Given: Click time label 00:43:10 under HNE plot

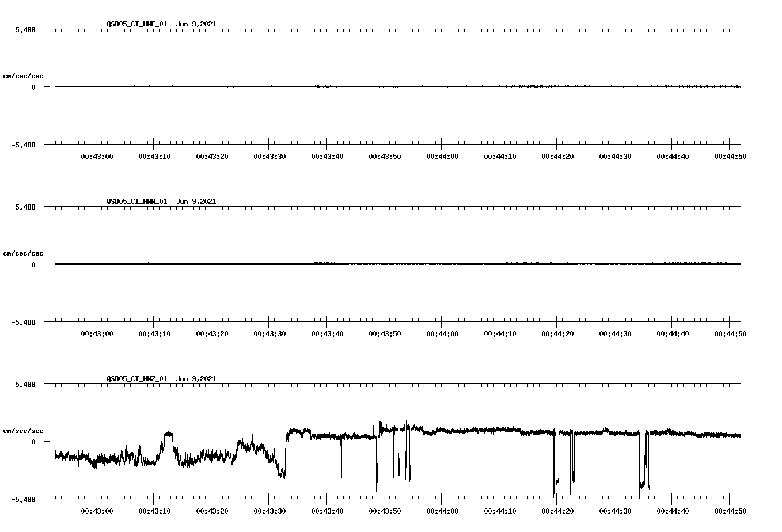Looking at the screenshot, I should 154,156.
